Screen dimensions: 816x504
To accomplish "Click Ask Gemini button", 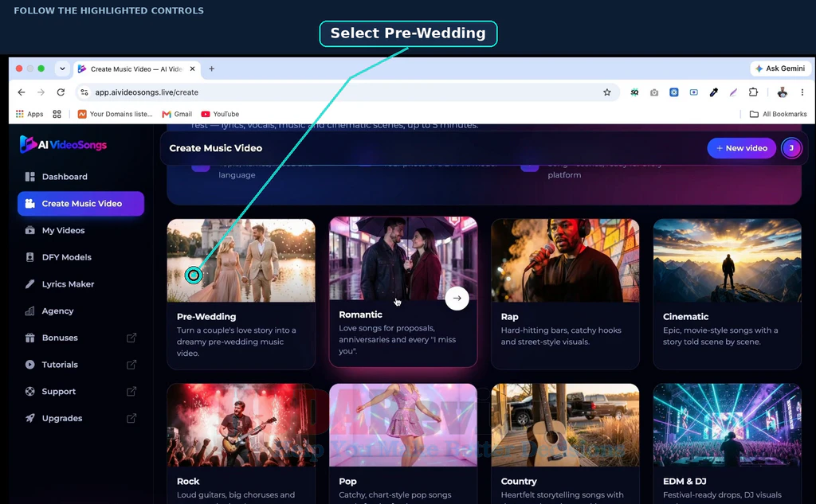I will point(779,68).
